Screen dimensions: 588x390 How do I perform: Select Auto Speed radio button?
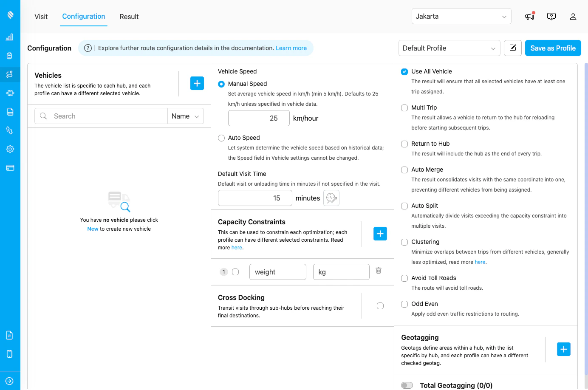(221, 138)
